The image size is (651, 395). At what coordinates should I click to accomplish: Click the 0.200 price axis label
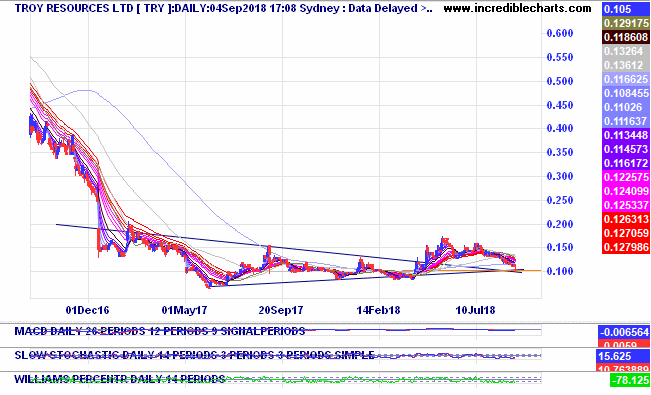point(560,224)
